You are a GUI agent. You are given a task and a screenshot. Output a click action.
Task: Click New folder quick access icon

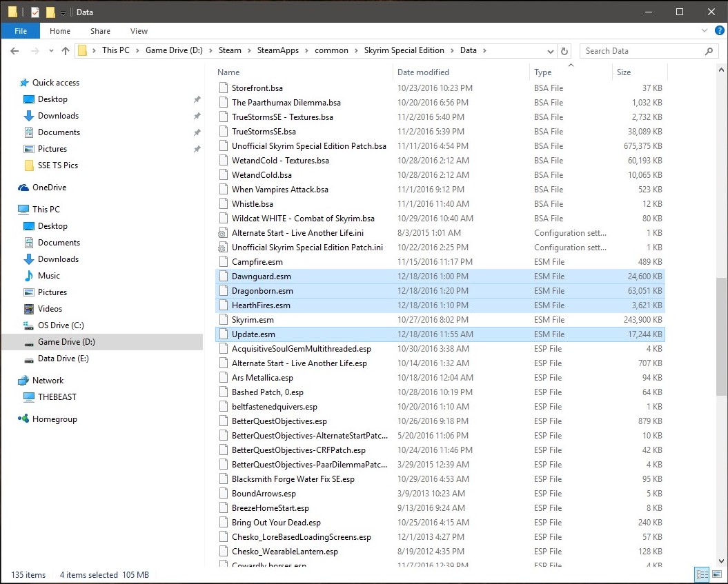[50, 12]
